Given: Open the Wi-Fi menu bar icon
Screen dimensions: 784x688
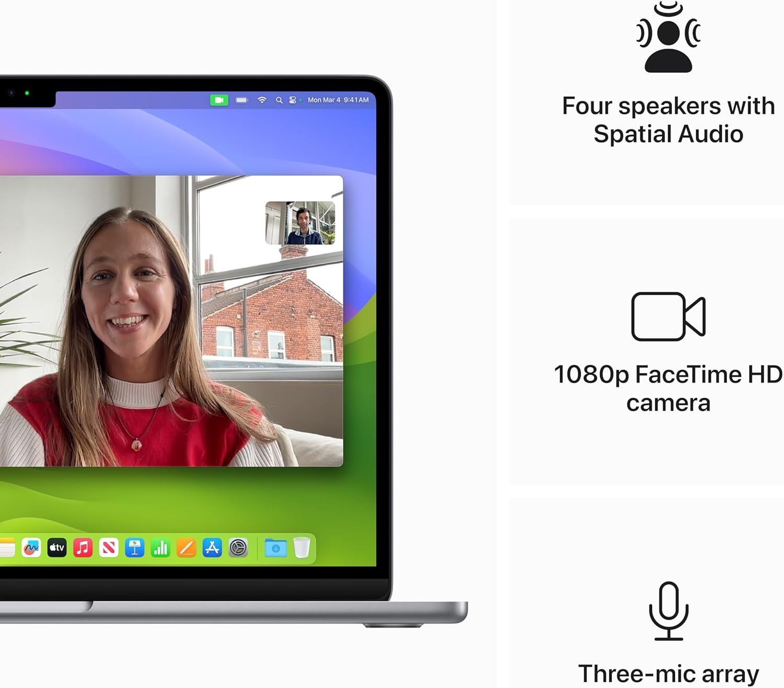Looking at the screenshot, I should pos(262,100).
